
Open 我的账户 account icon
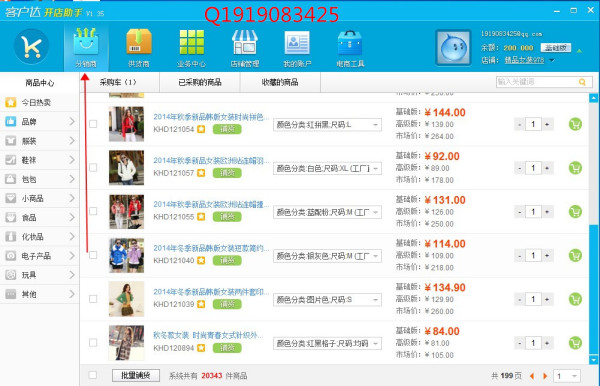coord(297,48)
